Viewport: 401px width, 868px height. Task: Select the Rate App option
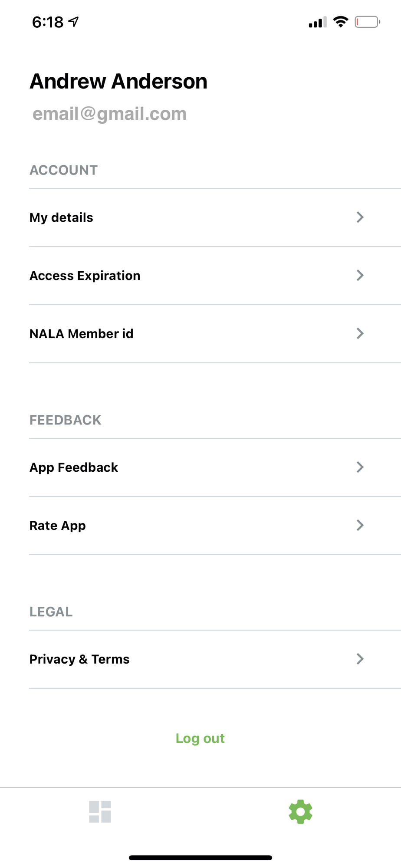coord(58,526)
